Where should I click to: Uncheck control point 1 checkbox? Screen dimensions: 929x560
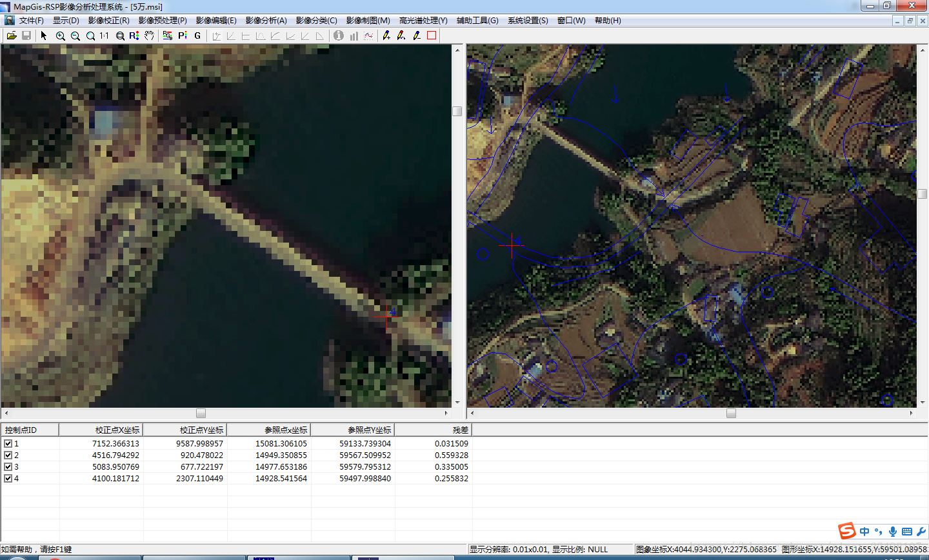pos(8,443)
